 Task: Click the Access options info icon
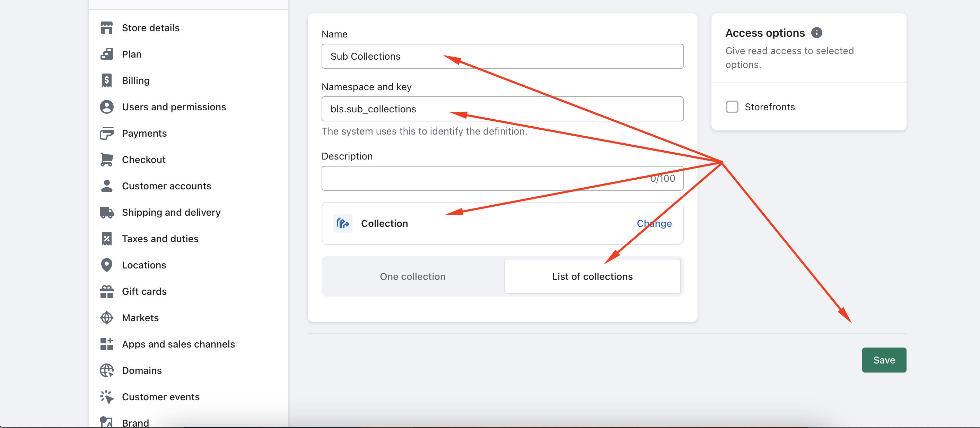point(816,33)
